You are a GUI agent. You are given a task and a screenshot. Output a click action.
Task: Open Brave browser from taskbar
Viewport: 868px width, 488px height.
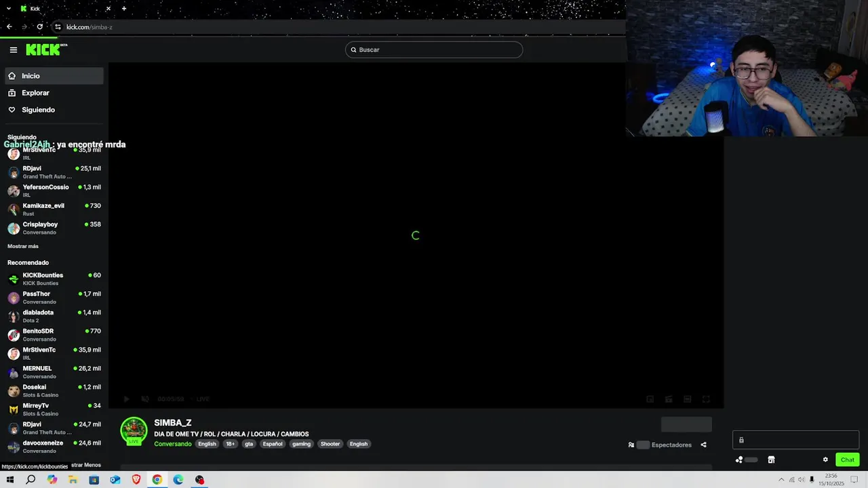pyautogui.click(x=136, y=480)
